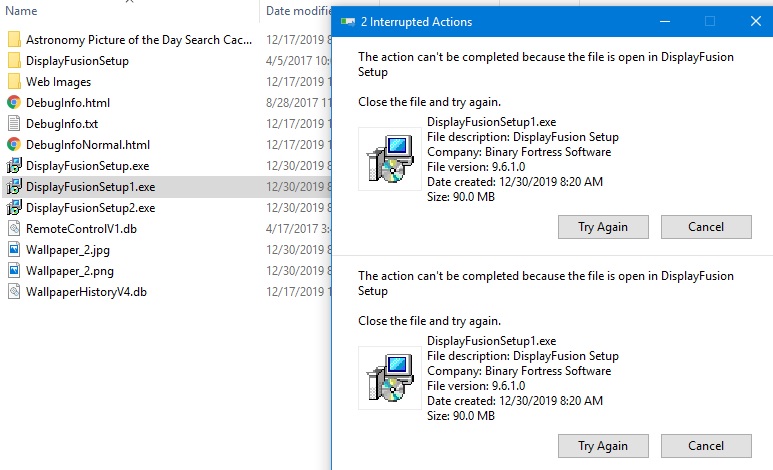The height and width of the screenshot is (470, 773).
Task: Select the Web Images folder icon
Action: click(14, 82)
